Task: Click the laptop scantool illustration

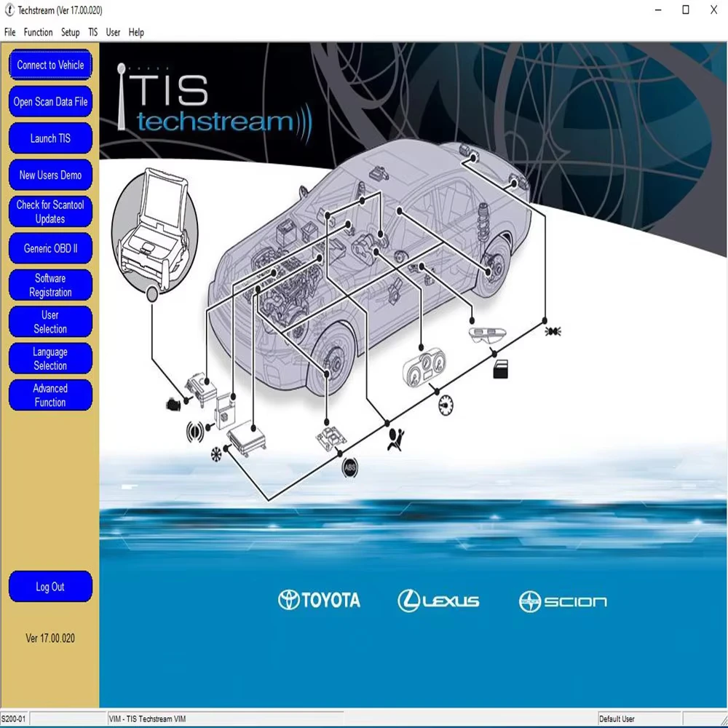Action: pyautogui.click(x=154, y=231)
